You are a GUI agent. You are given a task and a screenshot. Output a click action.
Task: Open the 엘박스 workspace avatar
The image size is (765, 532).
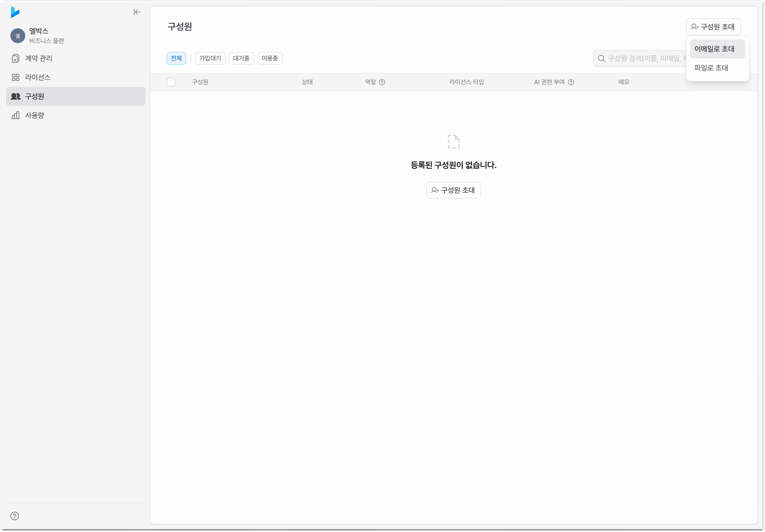pyautogui.click(x=18, y=36)
